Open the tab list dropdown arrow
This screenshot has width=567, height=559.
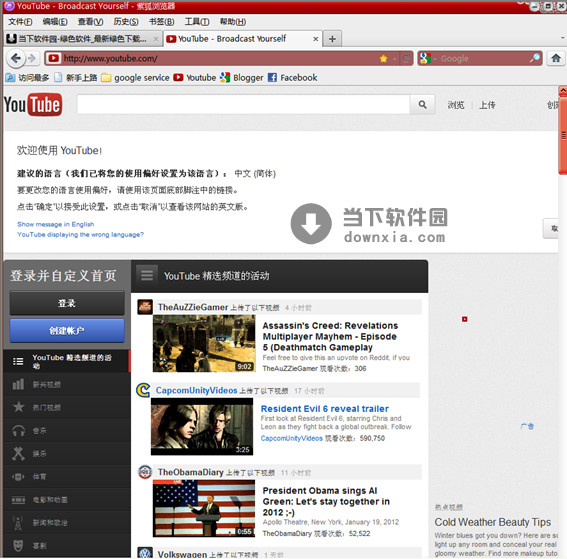click(563, 38)
